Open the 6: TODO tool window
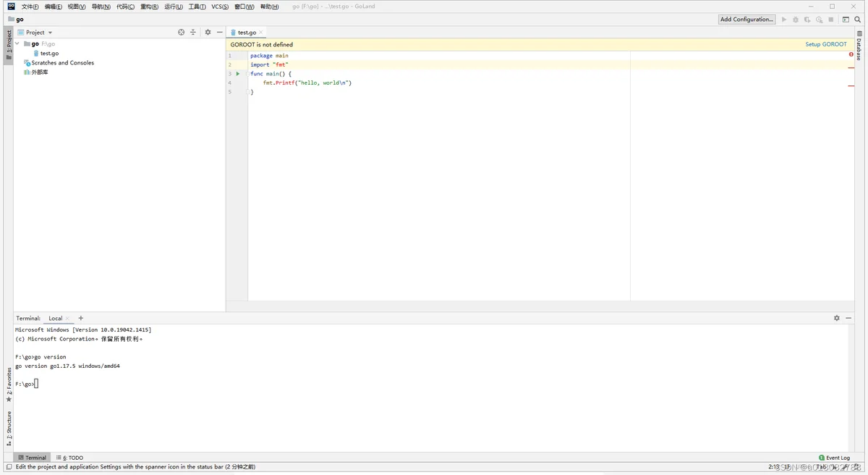Screen dimensions: 868x475 (70, 458)
